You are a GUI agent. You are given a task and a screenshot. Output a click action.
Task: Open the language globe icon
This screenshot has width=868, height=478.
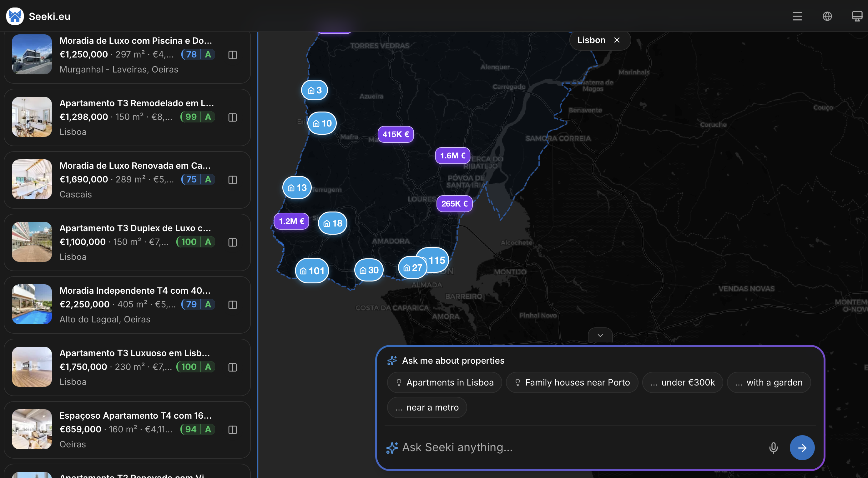tap(827, 16)
